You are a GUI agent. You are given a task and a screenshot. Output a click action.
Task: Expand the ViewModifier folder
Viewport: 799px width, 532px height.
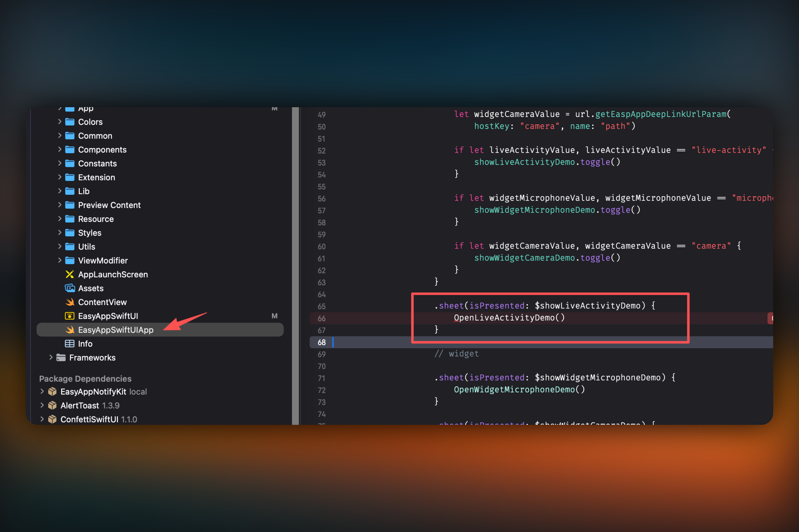pos(60,260)
